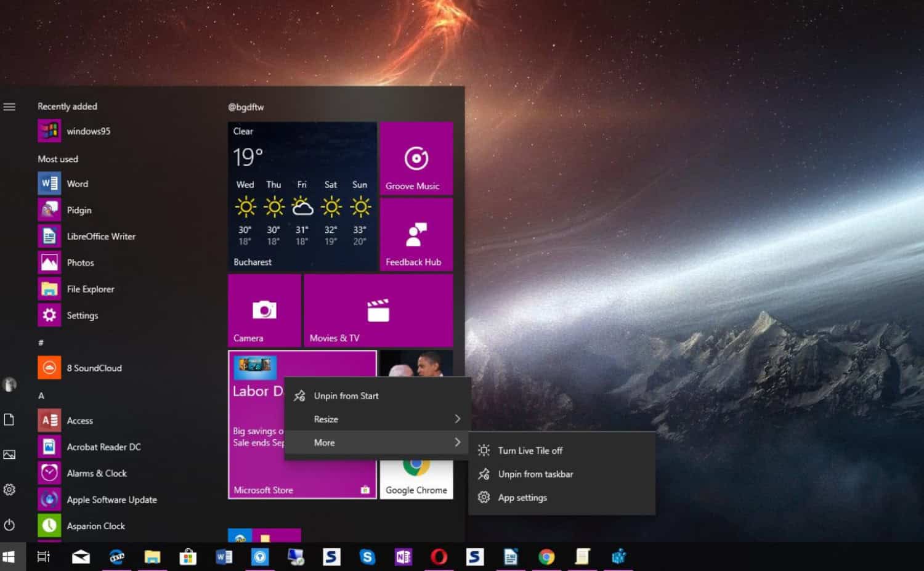Open the user account avatar in Start rail
Viewport: 924px width, 571px height.
coord(9,384)
